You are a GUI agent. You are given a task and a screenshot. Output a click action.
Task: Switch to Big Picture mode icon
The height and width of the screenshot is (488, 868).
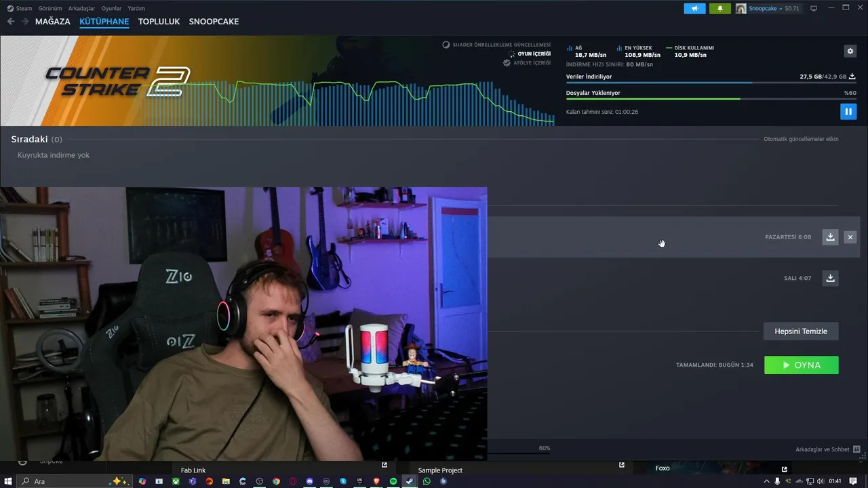[x=814, y=8]
